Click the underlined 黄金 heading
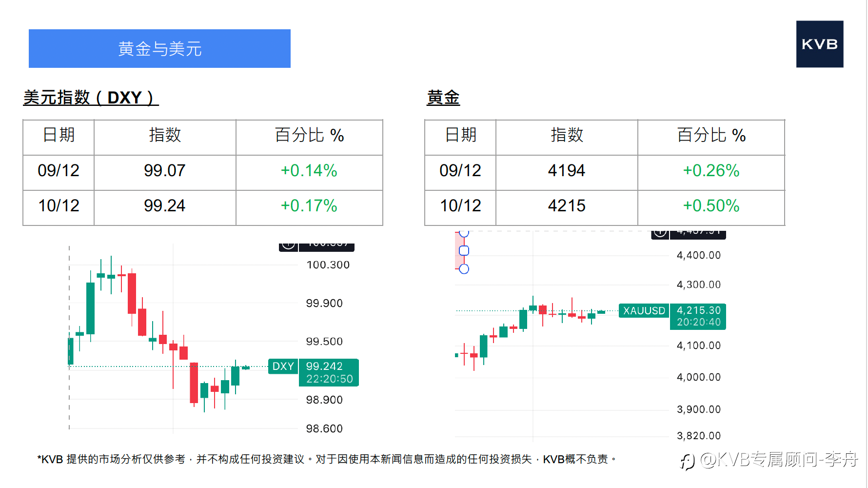This screenshot has height=488, width=868. pos(443,98)
